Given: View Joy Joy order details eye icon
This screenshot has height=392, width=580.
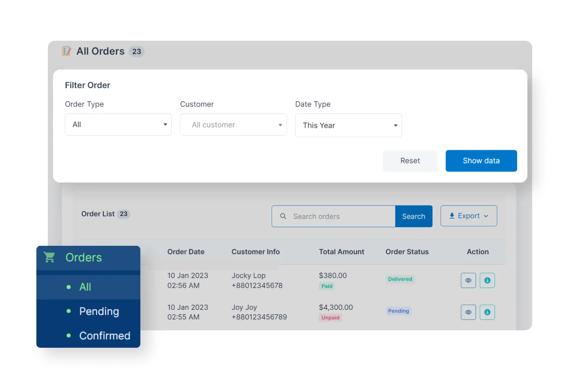Looking at the screenshot, I should [468, 312].
